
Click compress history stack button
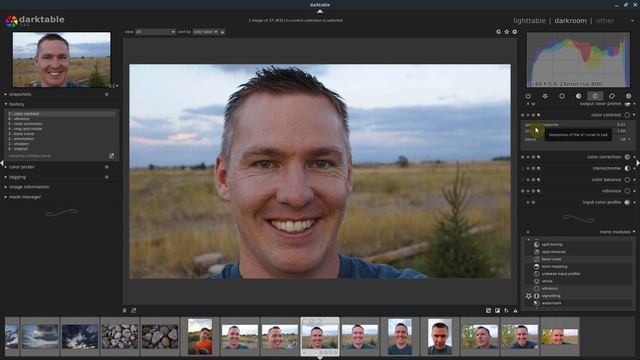pos(29,156)
